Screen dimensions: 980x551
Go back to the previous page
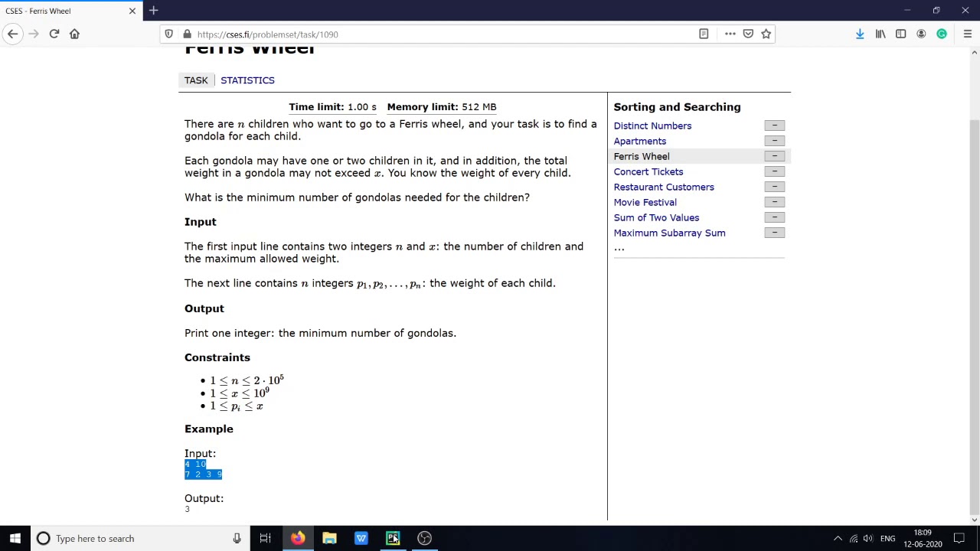click(x=12, y=34)
